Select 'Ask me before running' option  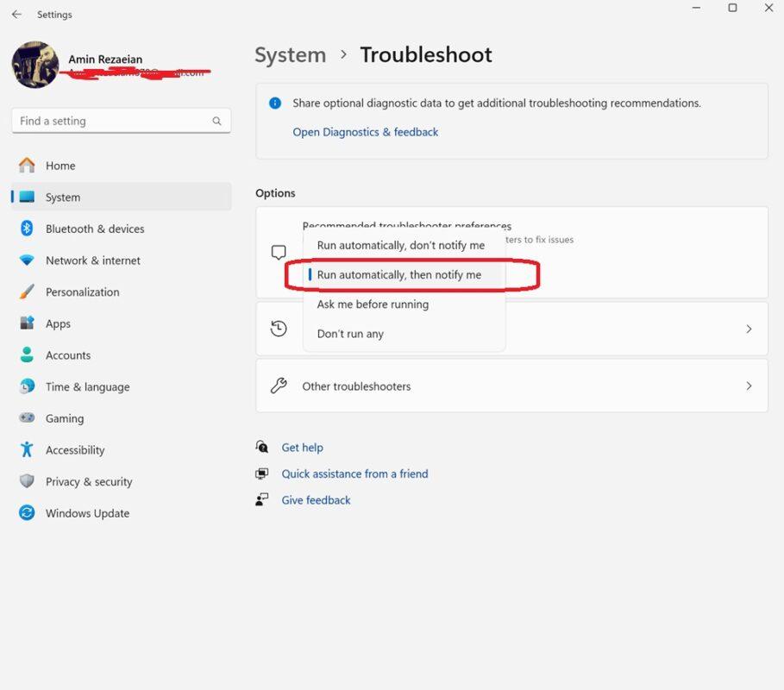[x=373, y=304]
